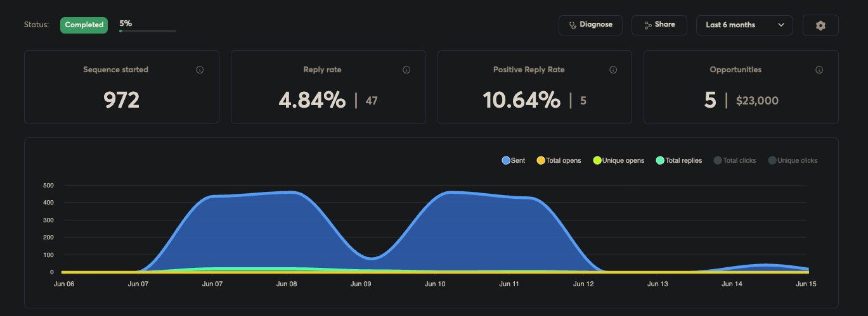This screenshot has width=868, height=316.
Task: Click the 47 replies count
Action: pyautogui.click(x=372, y=101)
